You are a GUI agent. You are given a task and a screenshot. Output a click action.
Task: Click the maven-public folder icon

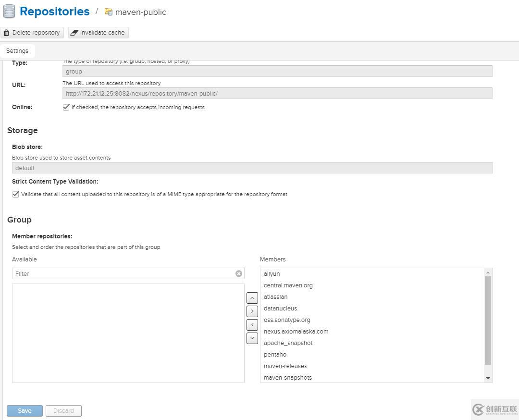(109, 12)
